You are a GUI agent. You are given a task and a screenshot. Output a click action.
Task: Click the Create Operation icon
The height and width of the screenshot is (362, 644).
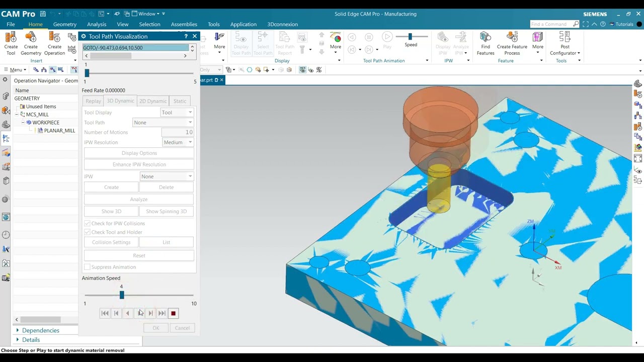(x=54, y=38)
